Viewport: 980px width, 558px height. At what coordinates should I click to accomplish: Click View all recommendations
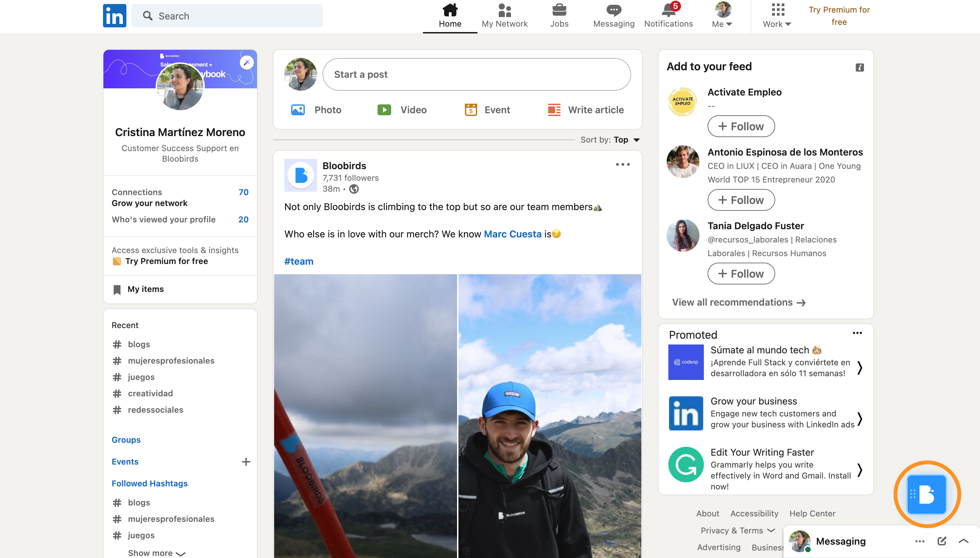click(x=738, y=303)
